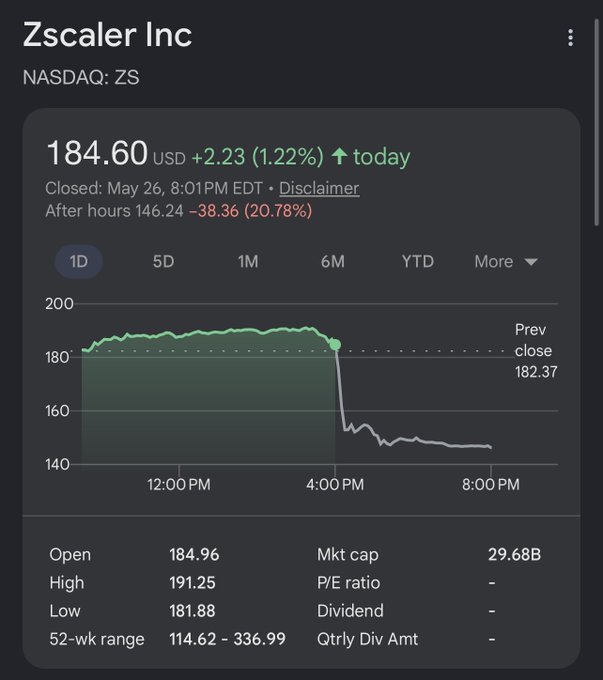Screen dimensions: 603x680
Task: Open the Disclaimer link
Action: pos(319,188)
